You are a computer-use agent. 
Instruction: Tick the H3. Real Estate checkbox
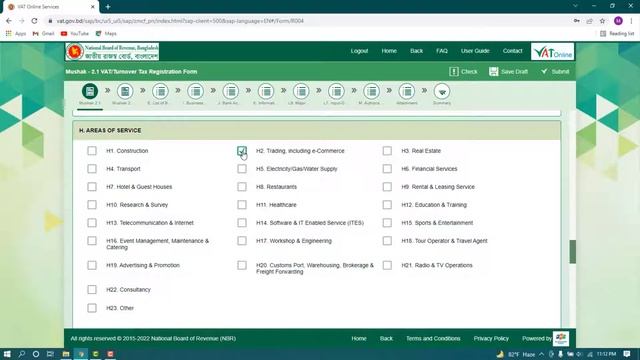387,151
